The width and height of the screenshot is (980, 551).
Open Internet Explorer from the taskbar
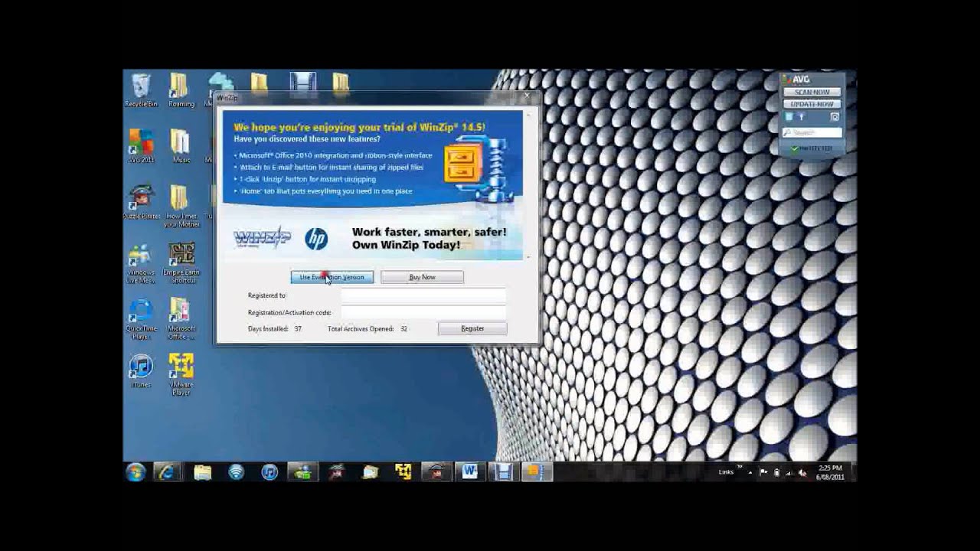[x=166, y=472]
